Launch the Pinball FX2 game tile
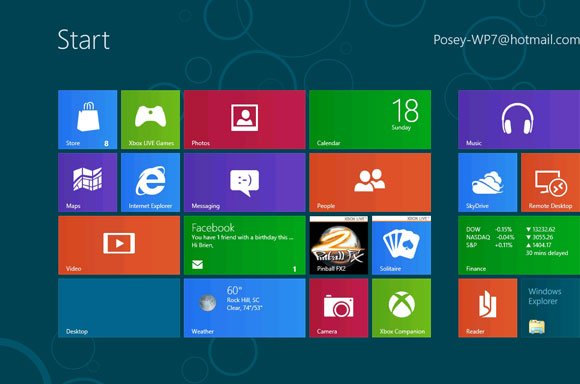 [339, 245]
